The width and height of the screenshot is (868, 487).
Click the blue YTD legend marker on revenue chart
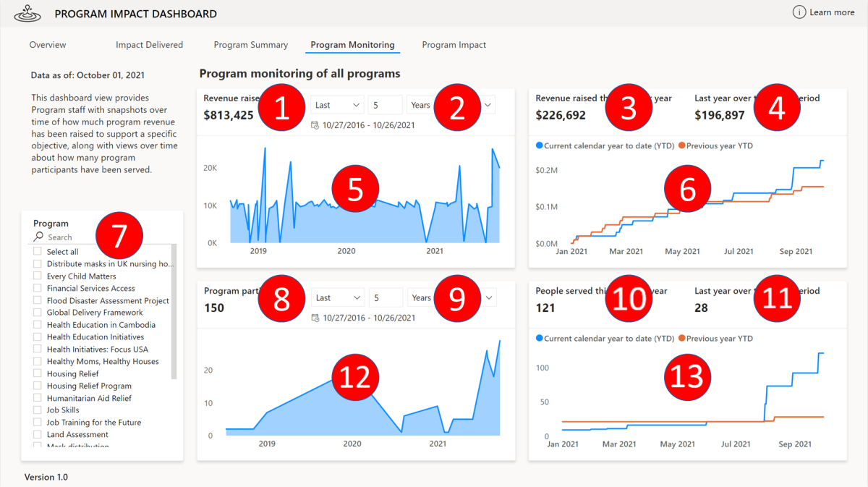[x=539, y=145]
